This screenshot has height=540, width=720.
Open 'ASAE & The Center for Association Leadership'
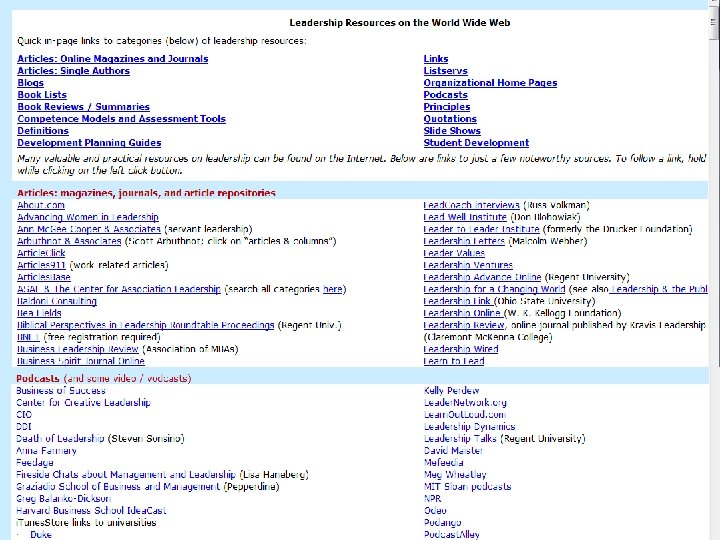(x=119, y=288)
